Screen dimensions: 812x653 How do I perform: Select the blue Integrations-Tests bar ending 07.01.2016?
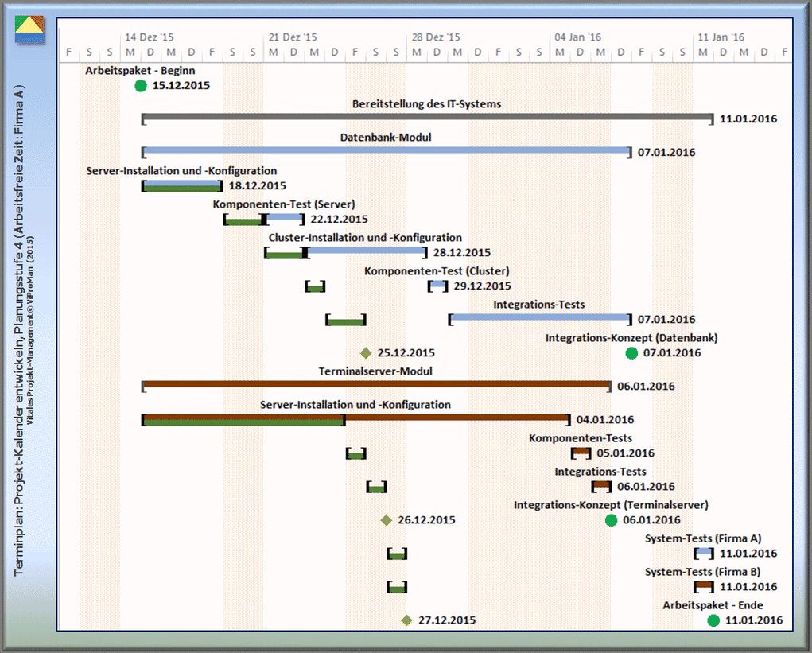(x=540, y=318)
